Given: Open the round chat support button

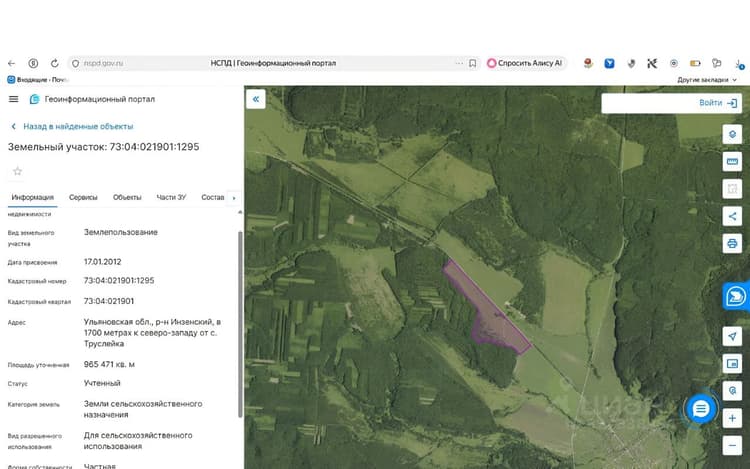Looking at the screenshot, I should coord(701,409).
